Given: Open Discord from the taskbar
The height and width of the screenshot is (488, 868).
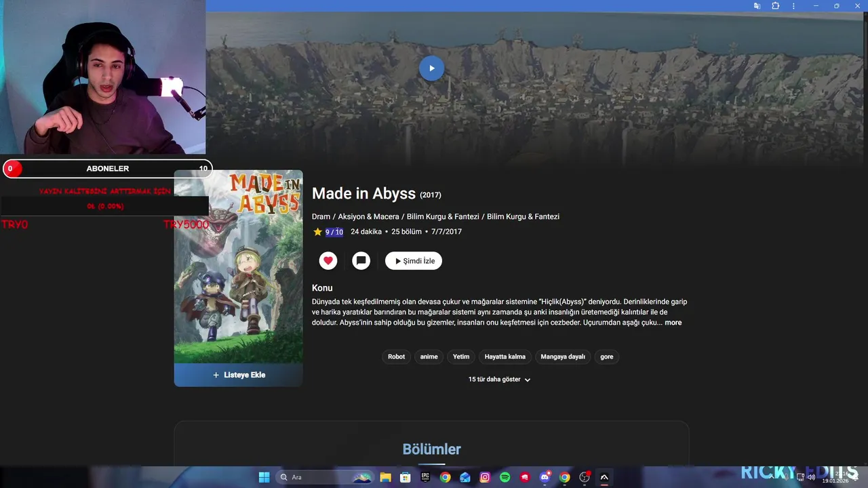Looking at the screenshot, I should (x=545, y=477).
